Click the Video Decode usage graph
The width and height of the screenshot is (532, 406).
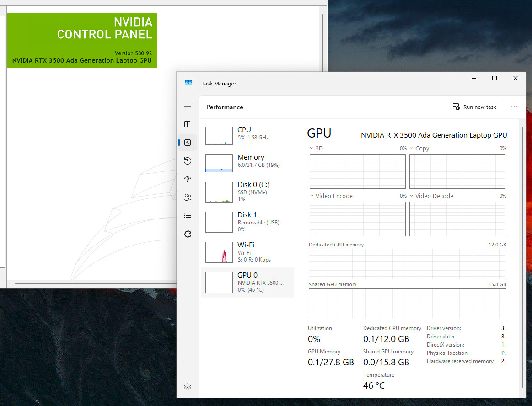point(457,219)
